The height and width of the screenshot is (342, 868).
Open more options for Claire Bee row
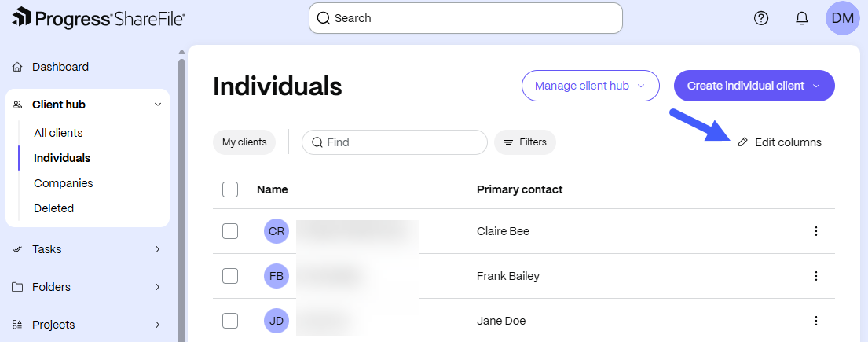[x=815, y=231]
